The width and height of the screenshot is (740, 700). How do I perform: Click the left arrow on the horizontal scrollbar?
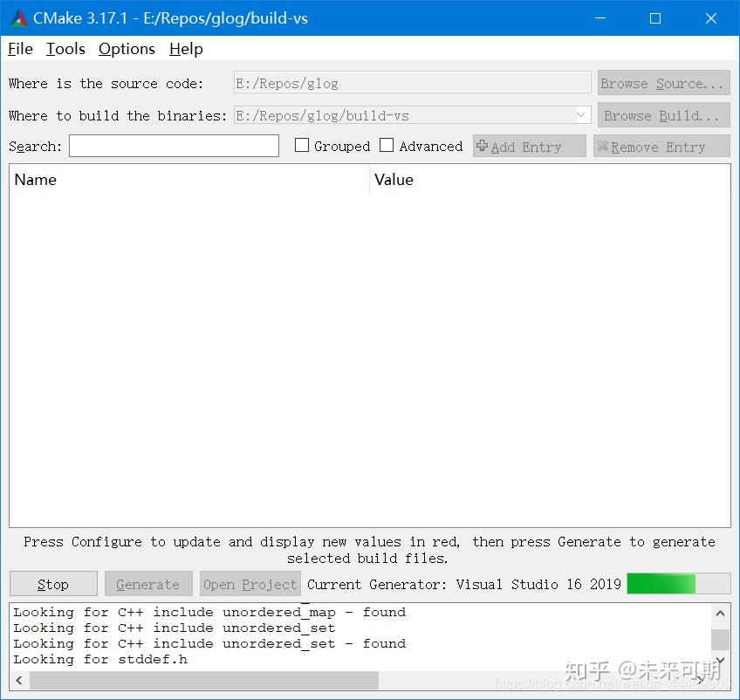tap(18, 680)
